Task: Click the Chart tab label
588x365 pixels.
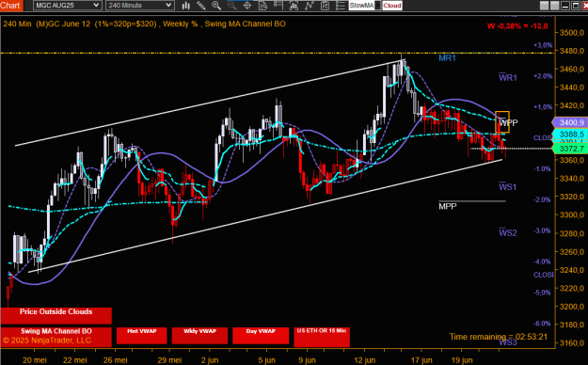Action: [10, 6]
